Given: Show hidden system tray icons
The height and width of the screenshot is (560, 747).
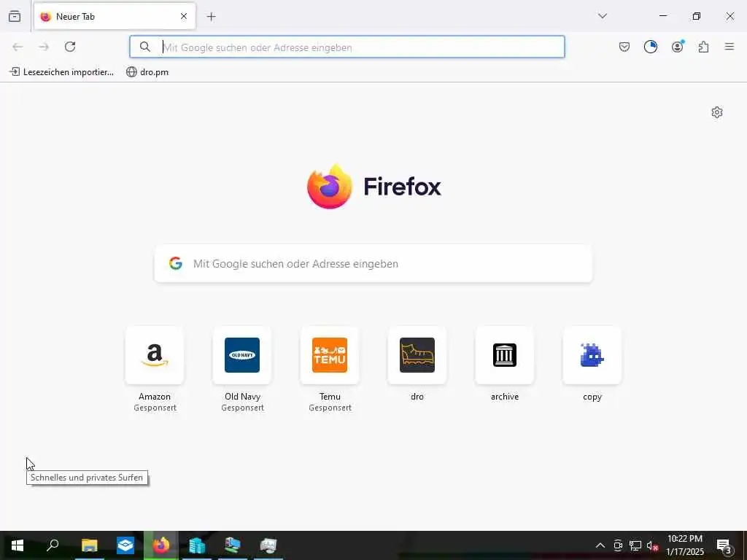Looking at the screenshot, I should pyautogui.click(x=600, y=545).
